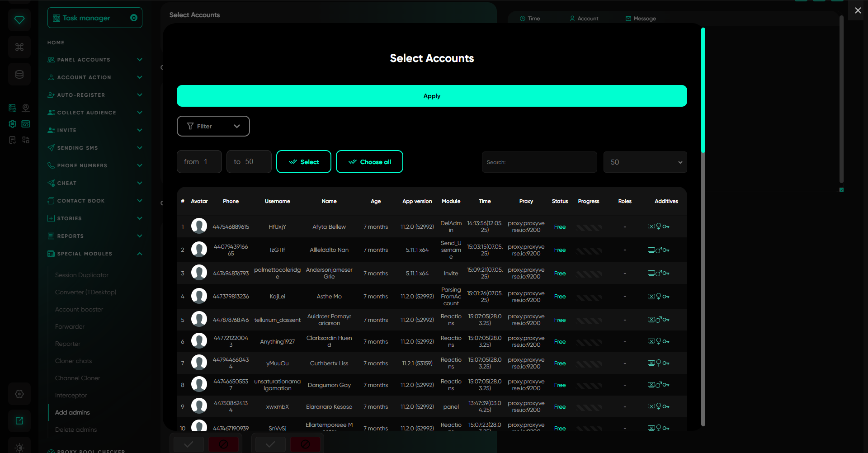Click the code window icon in left rail
Image resolution: width=868 pixels, height=453 pixels.
point(26,124)
